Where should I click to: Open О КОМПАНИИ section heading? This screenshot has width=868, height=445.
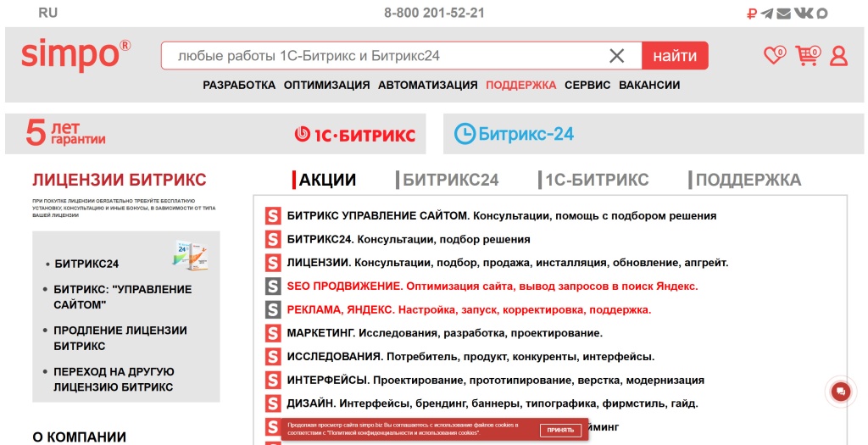point(79,437)
